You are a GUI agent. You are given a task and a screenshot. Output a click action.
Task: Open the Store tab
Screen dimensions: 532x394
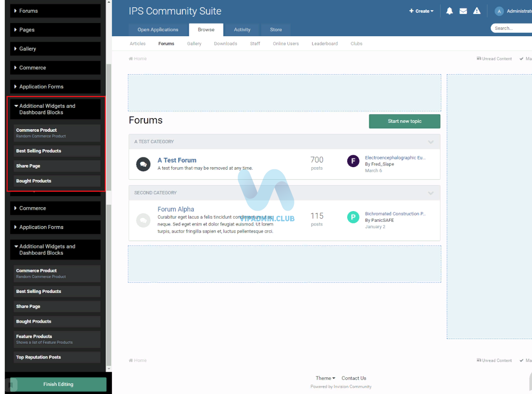pos(276,30)
